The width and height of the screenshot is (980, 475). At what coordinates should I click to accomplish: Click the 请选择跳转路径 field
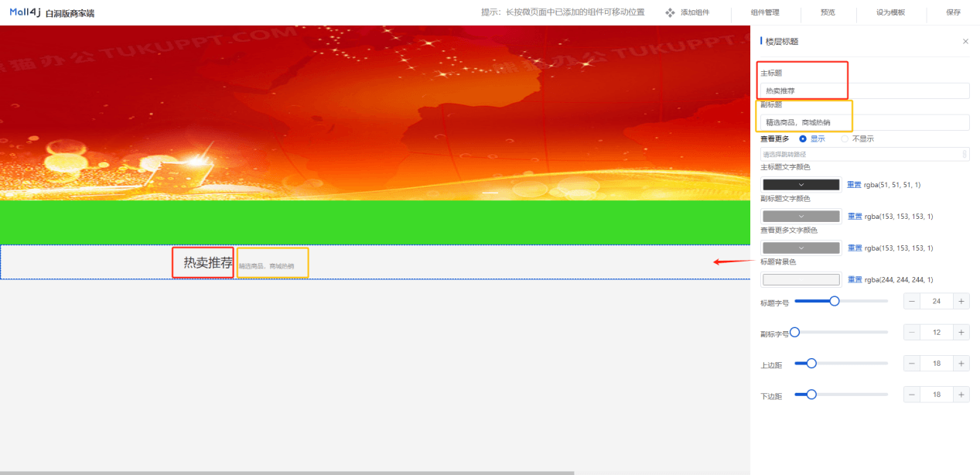click(865, 154)
